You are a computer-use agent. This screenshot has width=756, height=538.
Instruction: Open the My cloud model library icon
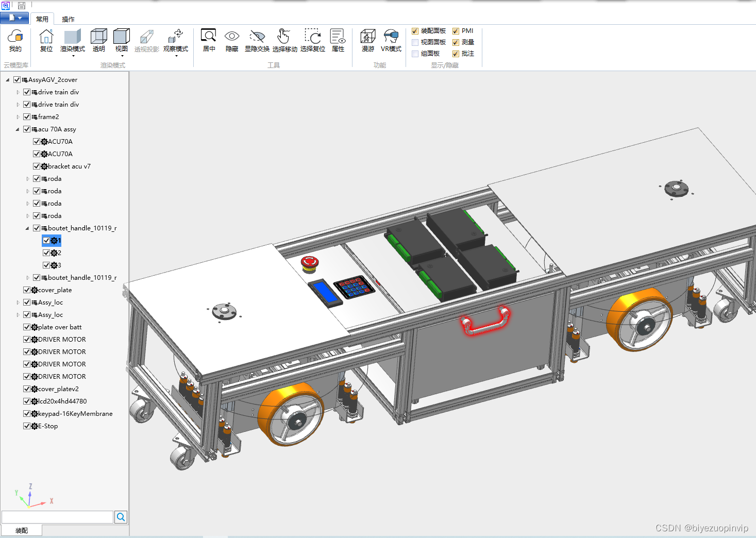pyautogui.click(x=15, y=37)
